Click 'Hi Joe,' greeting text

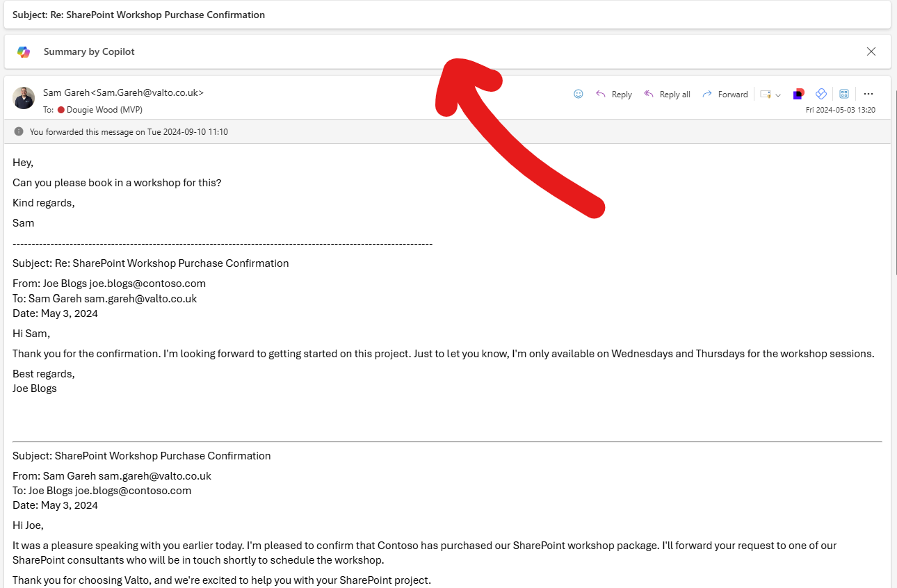coord(28,525)
